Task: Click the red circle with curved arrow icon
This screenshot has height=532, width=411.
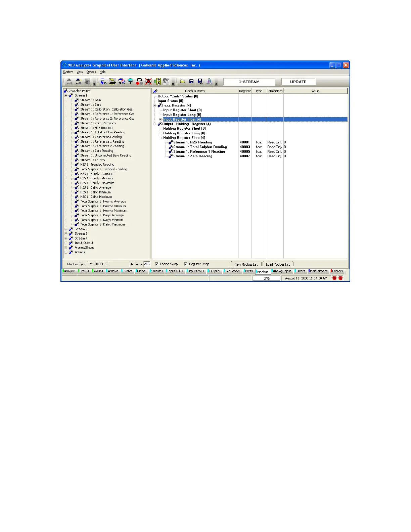Action: pos(140,81)
